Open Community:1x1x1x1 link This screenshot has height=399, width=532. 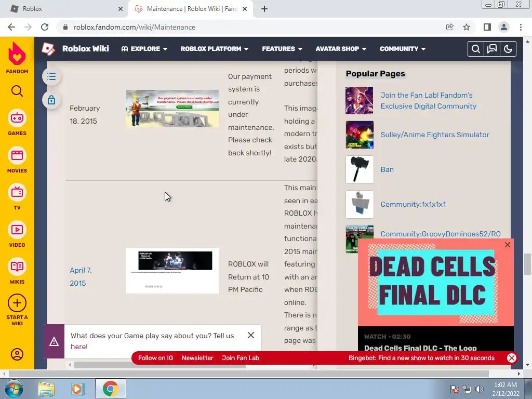tap(413, 204)
